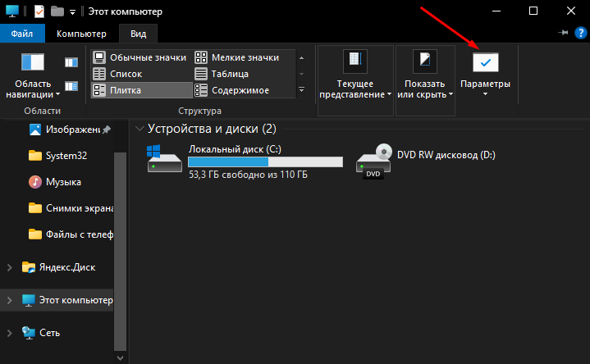Click the quick access Properties icon
Screen dimensions: 590x364
(39, 11)
